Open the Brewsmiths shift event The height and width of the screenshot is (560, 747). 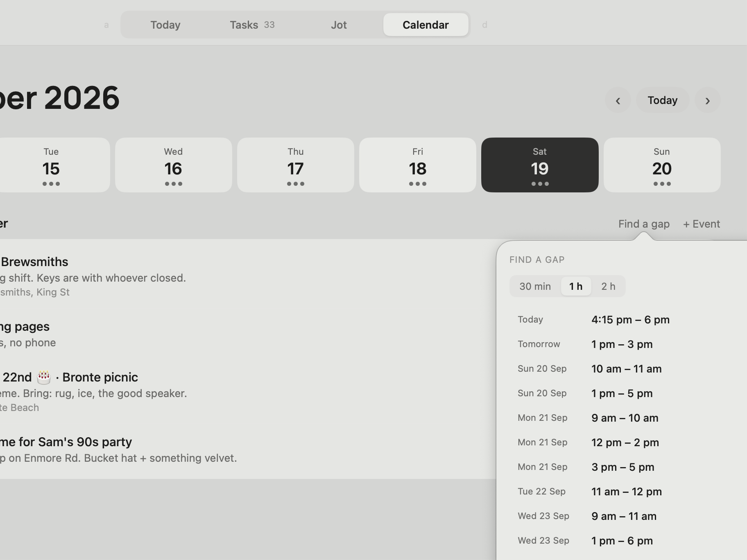[248, 276]
